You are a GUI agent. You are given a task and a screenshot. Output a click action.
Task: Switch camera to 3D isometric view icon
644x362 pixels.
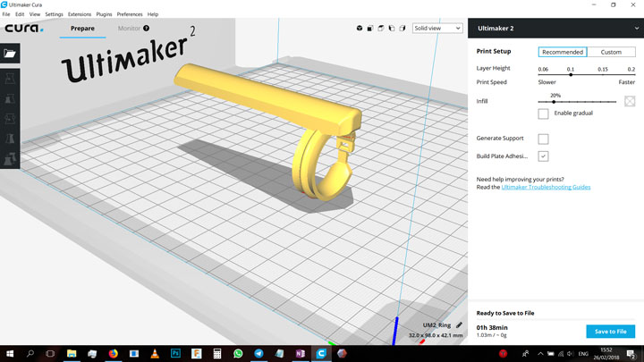(360, 29)
